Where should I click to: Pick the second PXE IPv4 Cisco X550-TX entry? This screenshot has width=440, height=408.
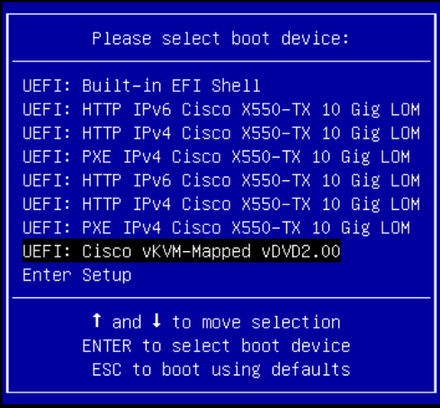[216, 228]
